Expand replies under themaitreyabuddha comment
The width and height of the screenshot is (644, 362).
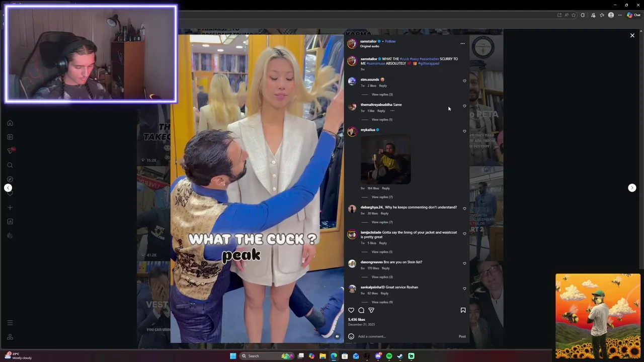pyautogui.click(x=382, y=120)
